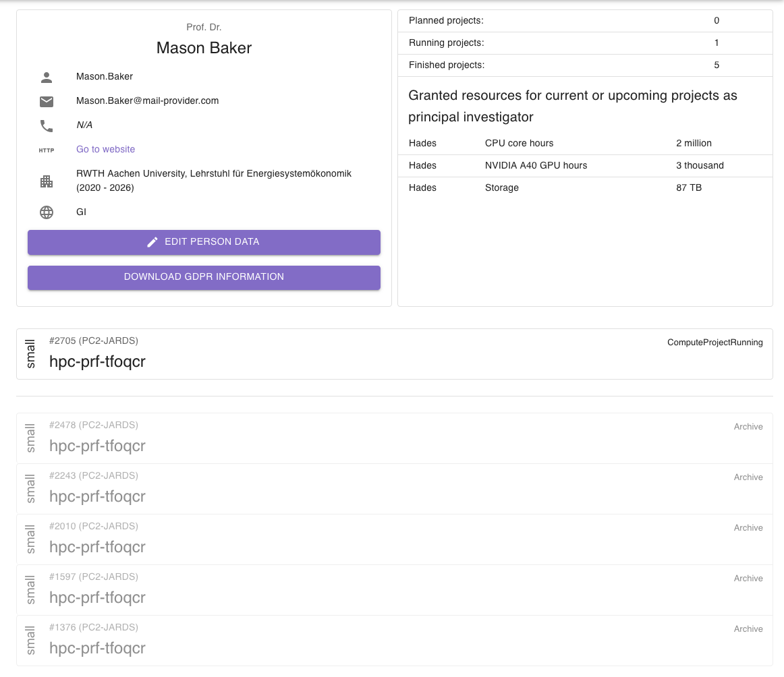Click the HTTP icon beside Go to website
Screen dimensions: 784x677
point(46,150)
